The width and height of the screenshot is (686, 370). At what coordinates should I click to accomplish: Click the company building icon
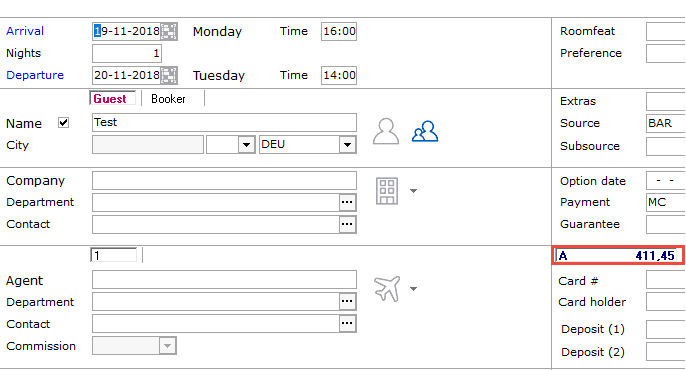[387, 191]
